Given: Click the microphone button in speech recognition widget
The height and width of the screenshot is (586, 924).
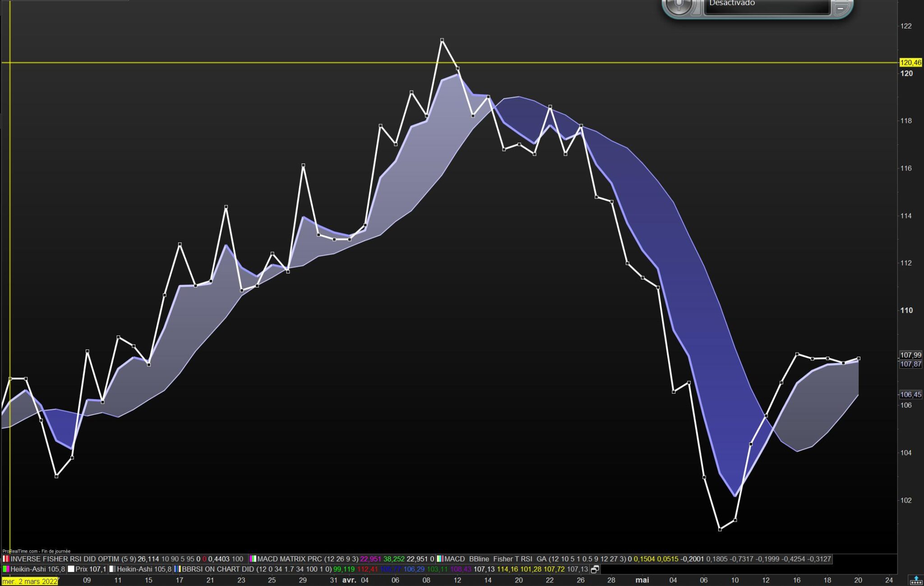Looking at the screenshot, I should click(x=678, y=5).
